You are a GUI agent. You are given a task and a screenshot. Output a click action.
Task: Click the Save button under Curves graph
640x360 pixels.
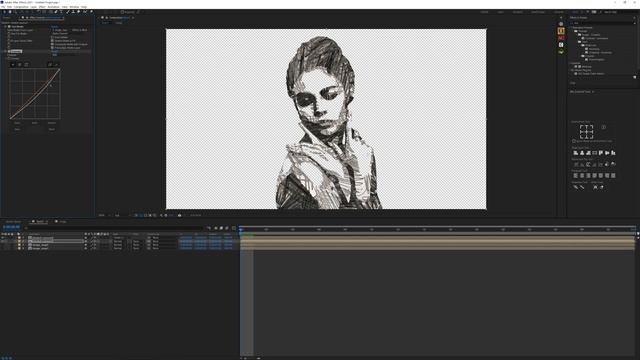17,129
